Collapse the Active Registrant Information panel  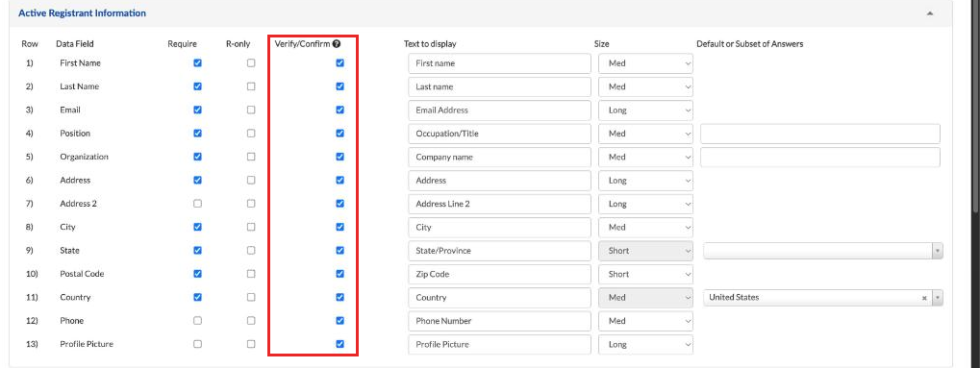(930, 13)
